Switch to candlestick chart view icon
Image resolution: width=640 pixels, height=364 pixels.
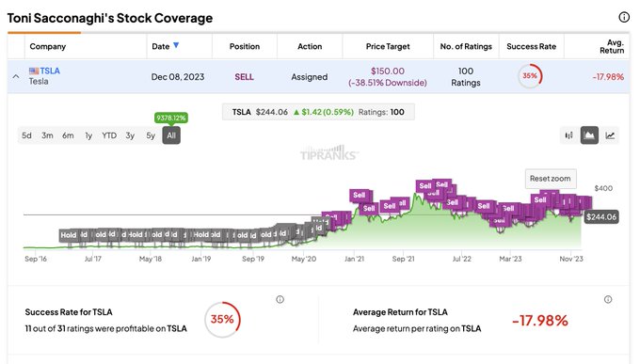click(568, 135)
